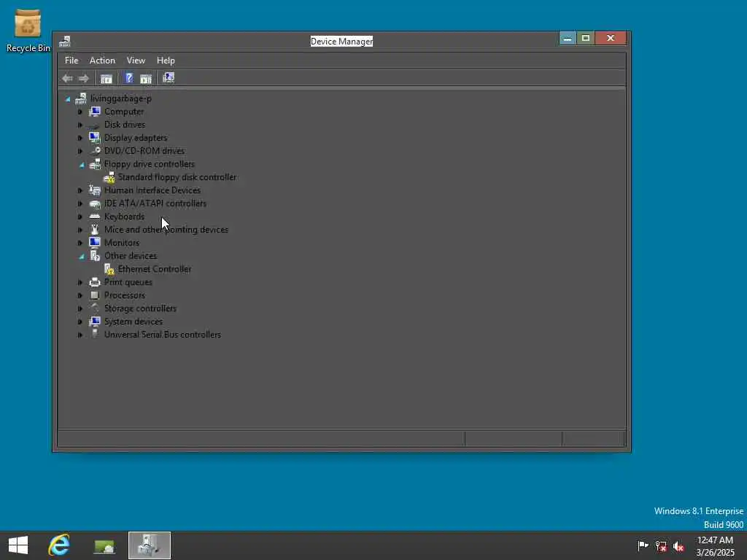Open the clock showing 12:47 AM
The width and height of the screenshot is (747, 560).
[x=715, y=546]
